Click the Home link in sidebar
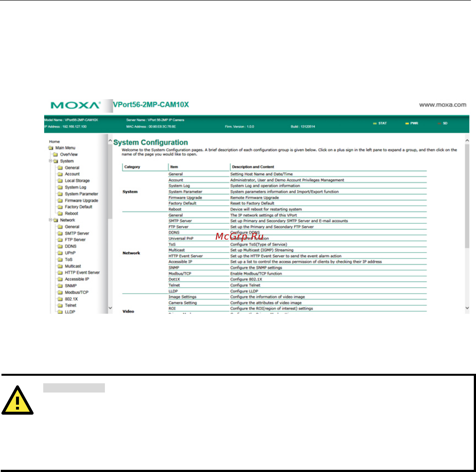This screenshot has height=472, width=476. (x=54, y=141)
